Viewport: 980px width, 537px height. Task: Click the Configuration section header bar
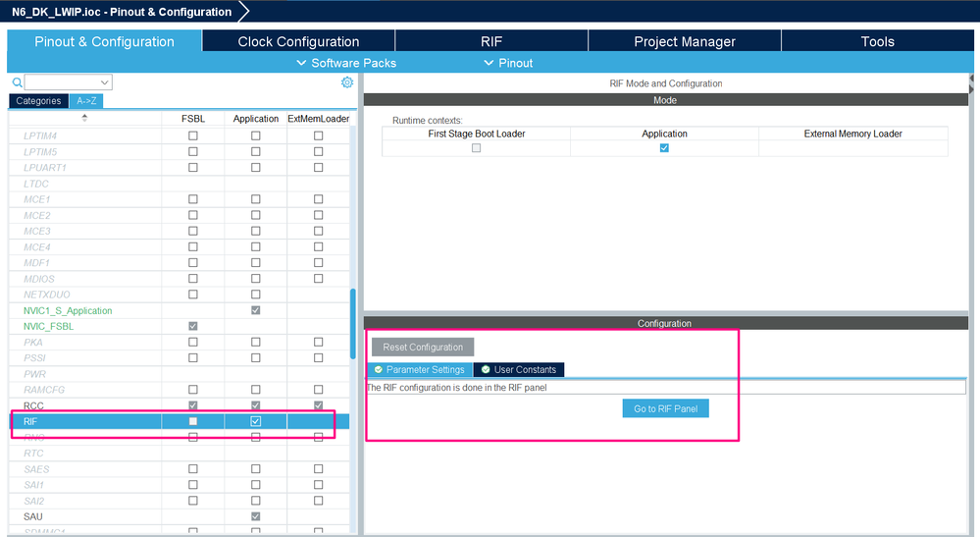click(666, 323)
